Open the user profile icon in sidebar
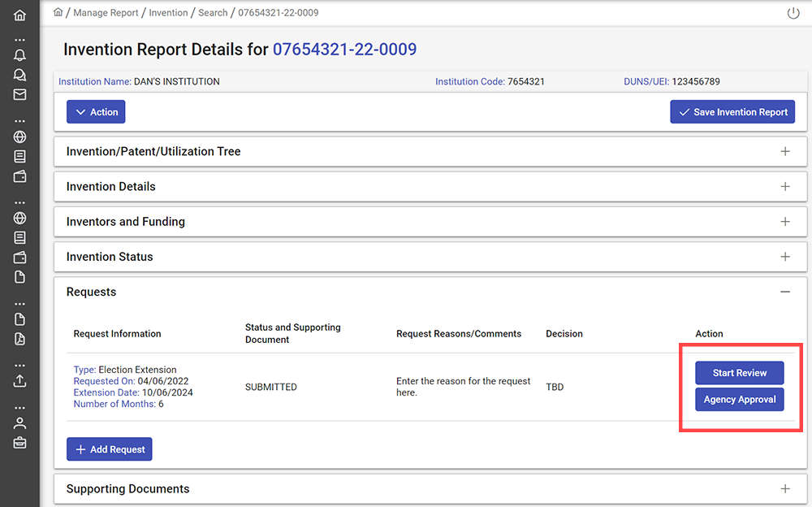This screenshot has height=507, width=812. pos(19,423)
